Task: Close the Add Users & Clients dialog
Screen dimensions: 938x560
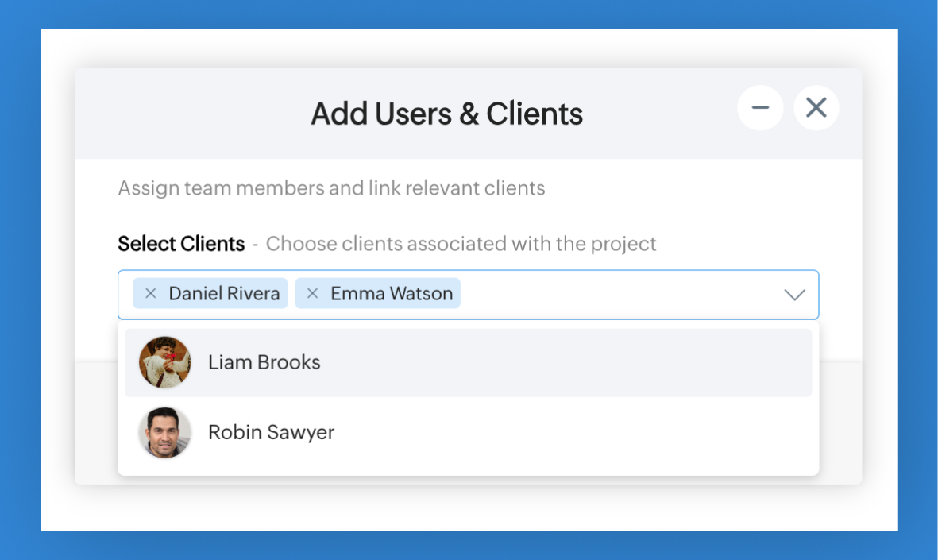Action: pyautogui.click(x=816, y=107)
